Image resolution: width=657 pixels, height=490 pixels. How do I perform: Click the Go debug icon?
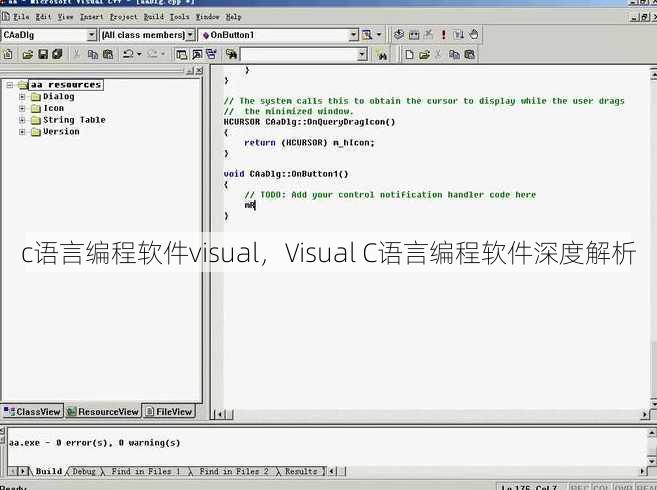coord(458,35)
